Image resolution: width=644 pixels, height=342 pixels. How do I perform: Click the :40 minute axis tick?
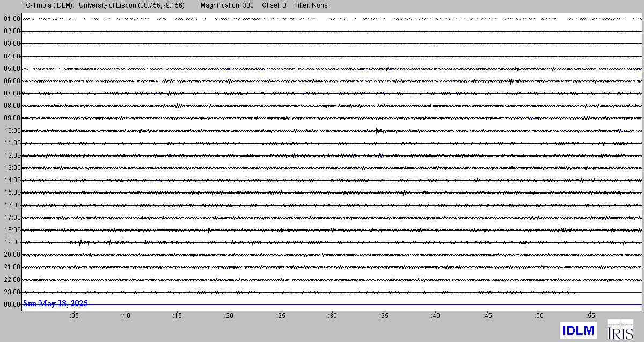pos(436,316)
